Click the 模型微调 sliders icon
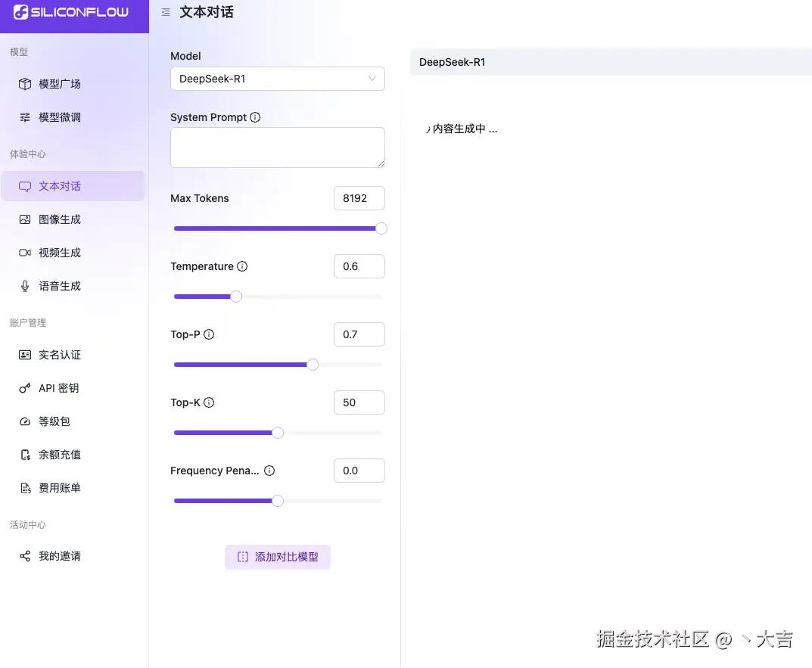The image size is (812, 668). [x=25, y=117]
